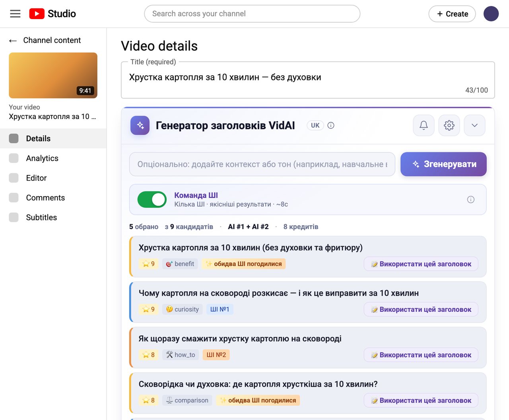Use title 'Сковорідка чи духовка'
The width and height of the screenshot is (509, 420).
(421, 401)
